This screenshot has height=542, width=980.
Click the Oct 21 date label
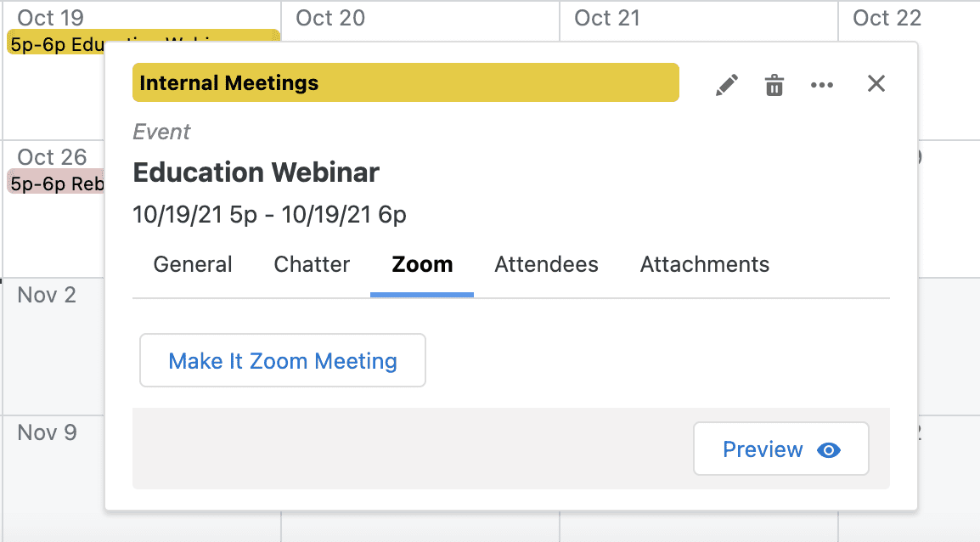(607, 18)
